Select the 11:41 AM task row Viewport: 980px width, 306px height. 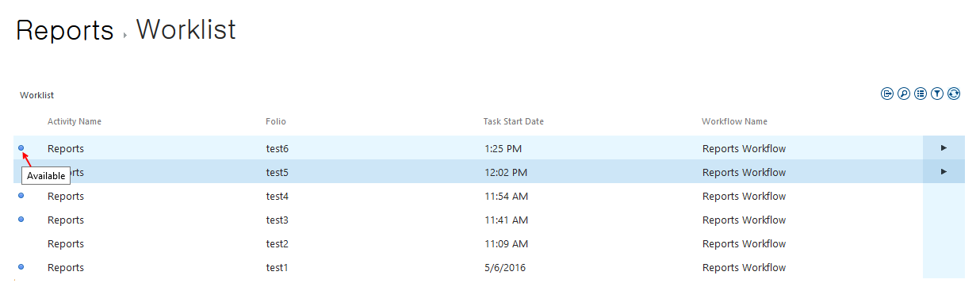pos(489,220)
